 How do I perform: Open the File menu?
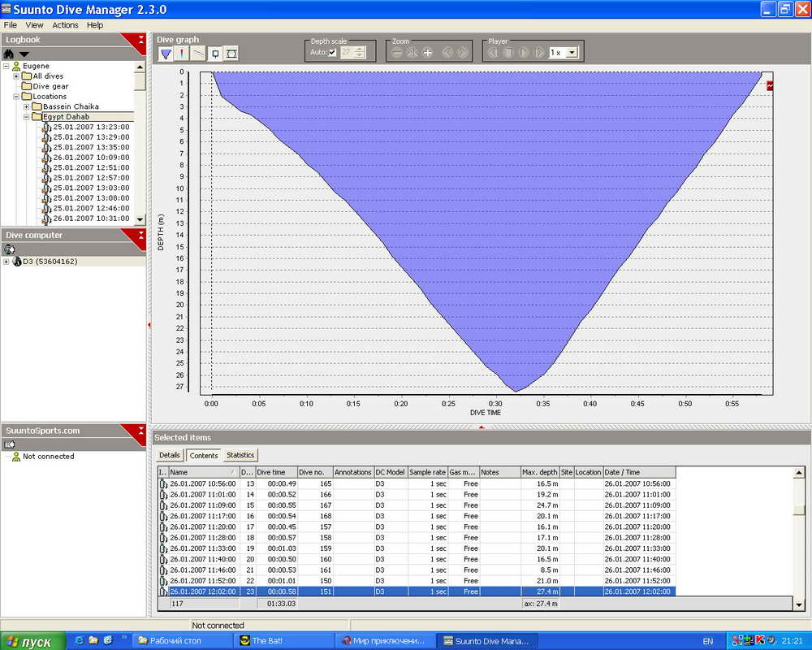[x=11, y=25]
